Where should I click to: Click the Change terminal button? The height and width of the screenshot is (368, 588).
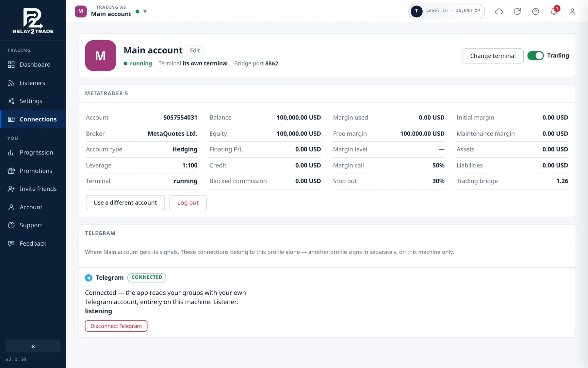[493, 56]
